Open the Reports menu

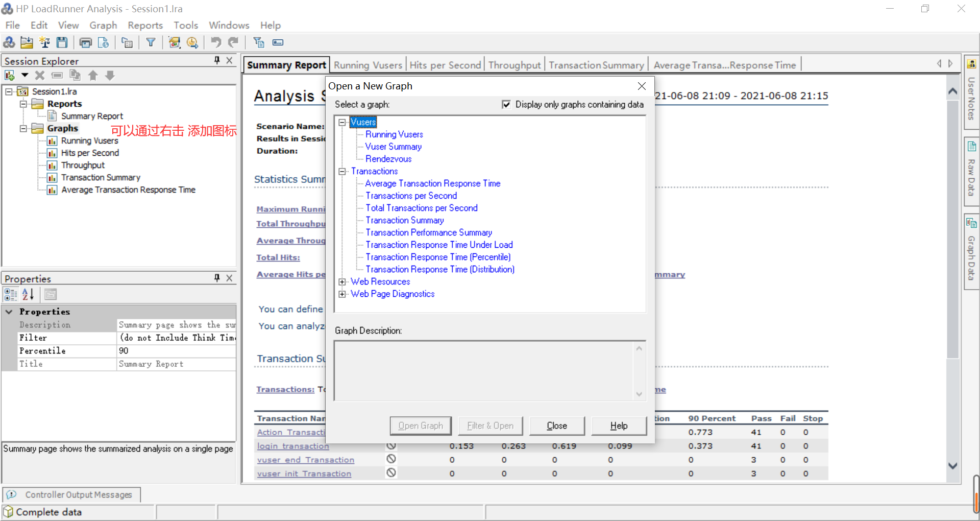coord(145,25)
